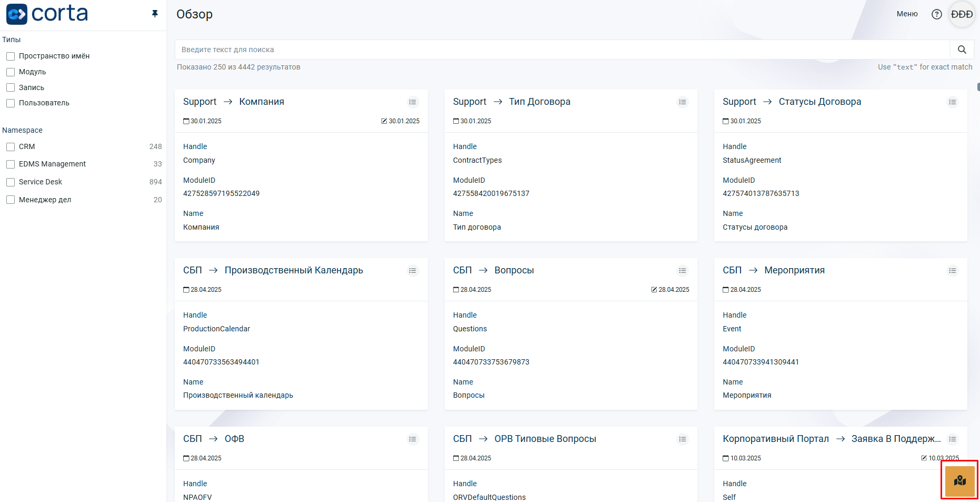Click created-date calendar icon on СБП ОФВ card

click(x=186, y=458)
